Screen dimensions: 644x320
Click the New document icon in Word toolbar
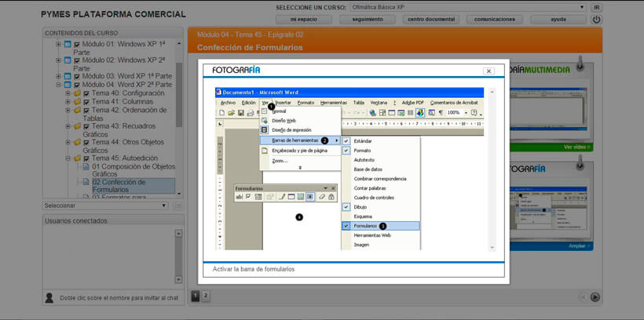tap(222, 112)
